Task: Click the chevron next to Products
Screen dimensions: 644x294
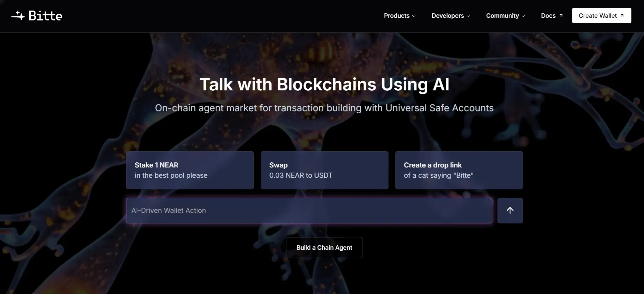Action: click(414, 16)
